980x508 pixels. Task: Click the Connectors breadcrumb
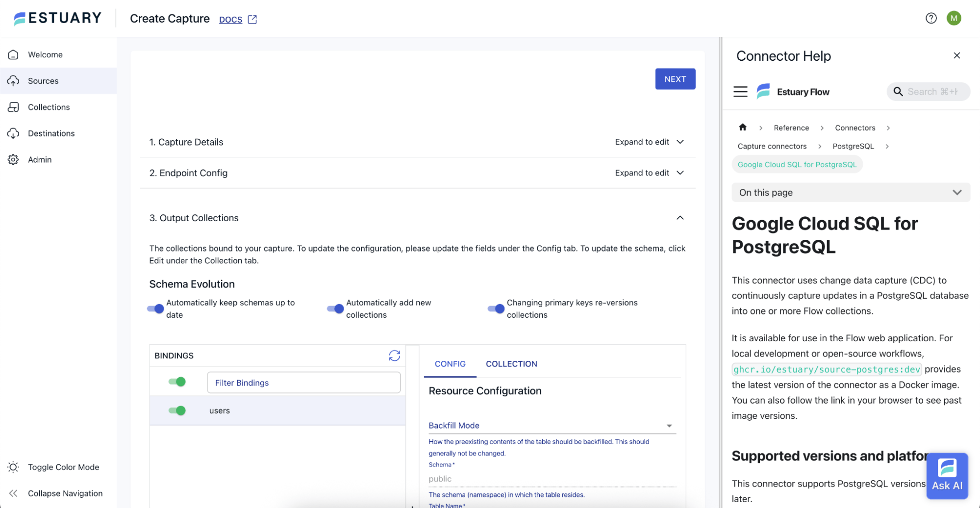[855, 127]
